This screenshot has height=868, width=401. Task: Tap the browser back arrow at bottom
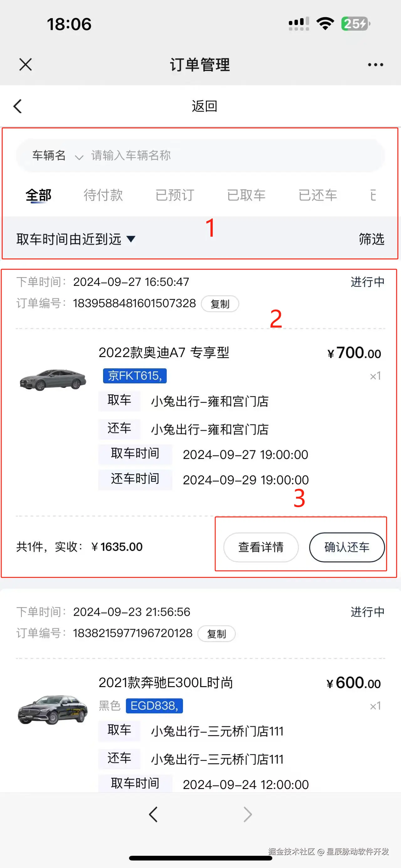point(153,815)
